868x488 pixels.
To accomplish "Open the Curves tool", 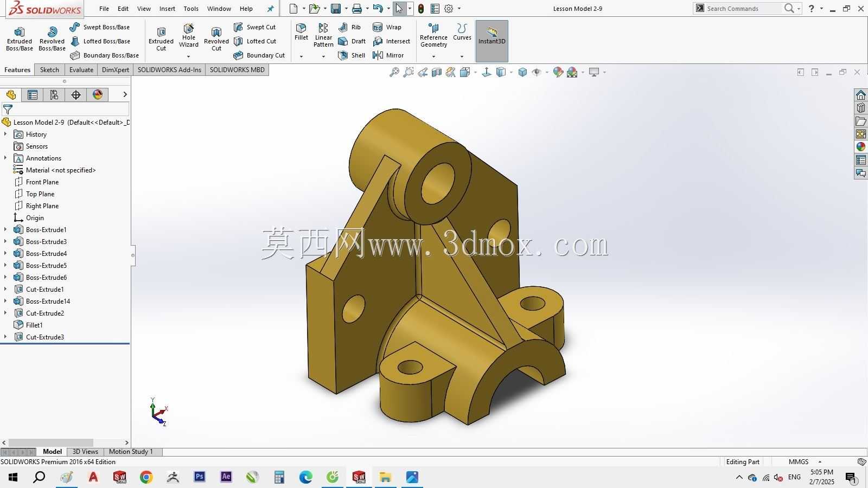I will 462,32.
